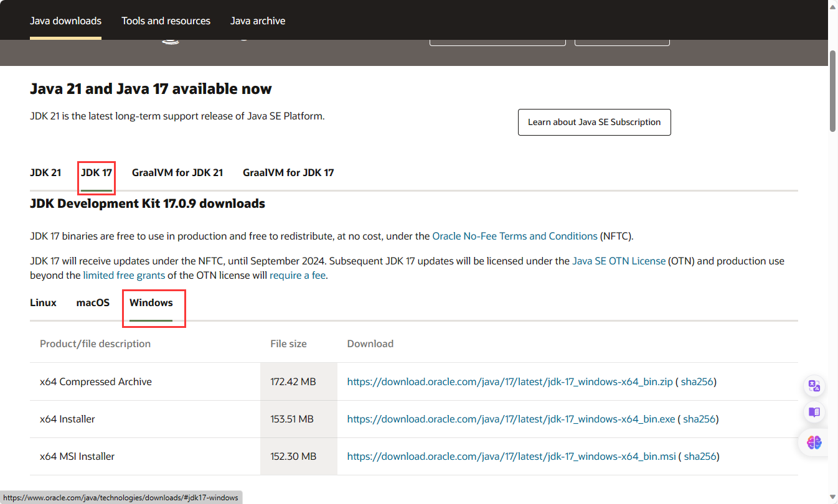This screenshot has height=504, width=838.
Task: Open sha256 link for zip archive
Action: [x=697, y=381]
